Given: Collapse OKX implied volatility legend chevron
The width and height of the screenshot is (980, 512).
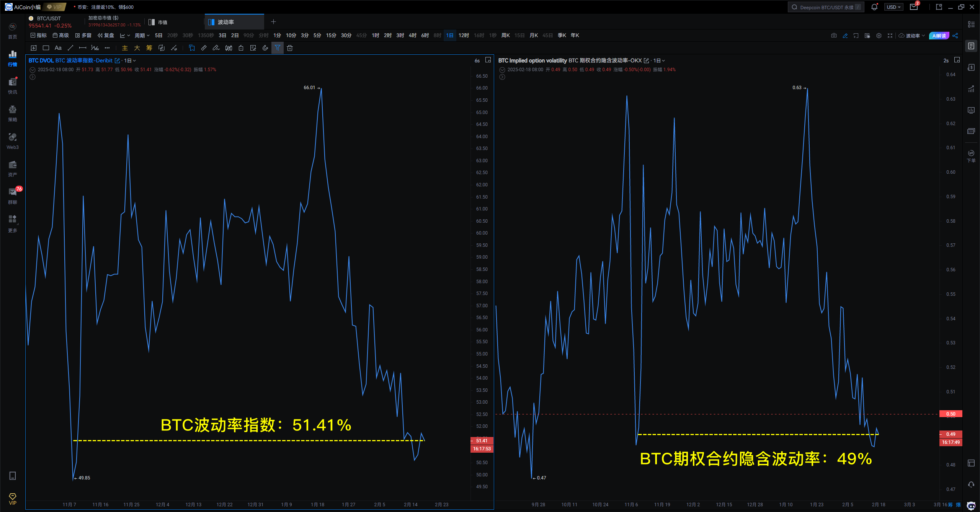Looking at the screenshot, I should click(502, 70).
